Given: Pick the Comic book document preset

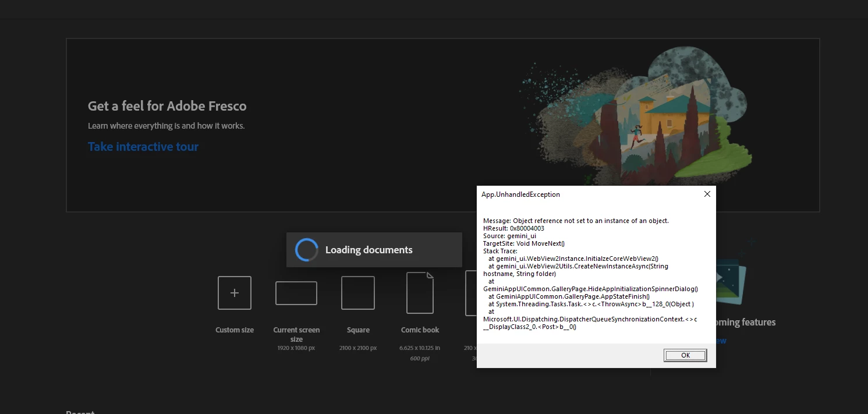Looking at the screenshot, I should (x=420, y=293).
